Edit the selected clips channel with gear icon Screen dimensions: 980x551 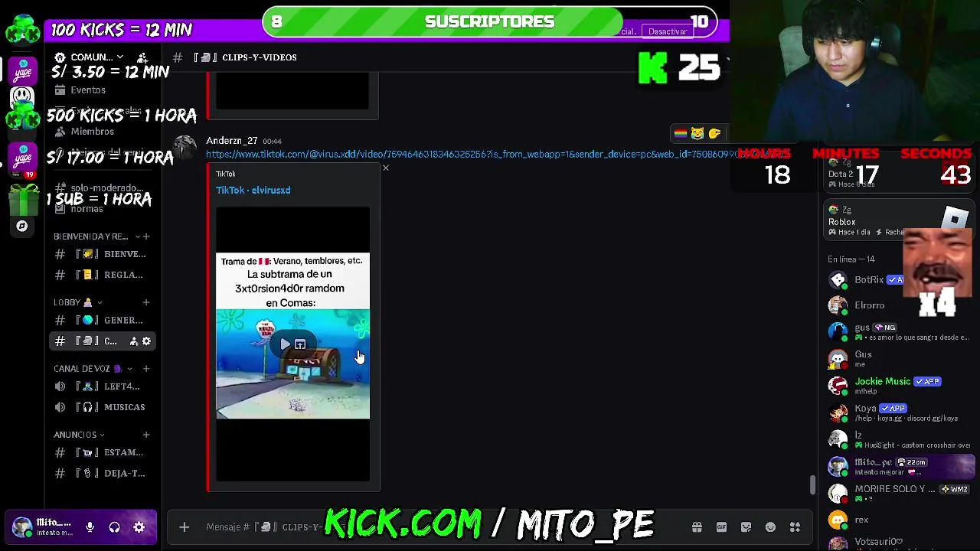[x=147, y=341]
